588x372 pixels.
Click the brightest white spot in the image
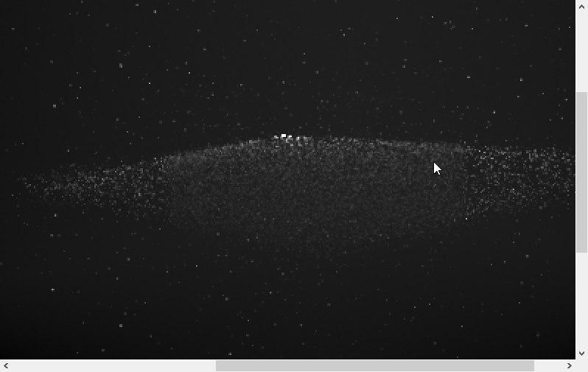[x=284, y=136]
